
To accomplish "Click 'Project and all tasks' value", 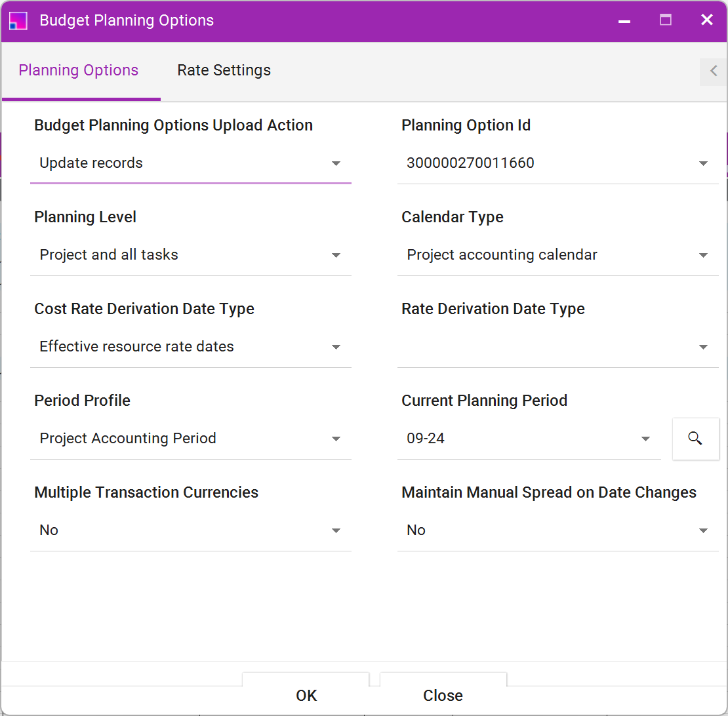I will coord(109,255).
